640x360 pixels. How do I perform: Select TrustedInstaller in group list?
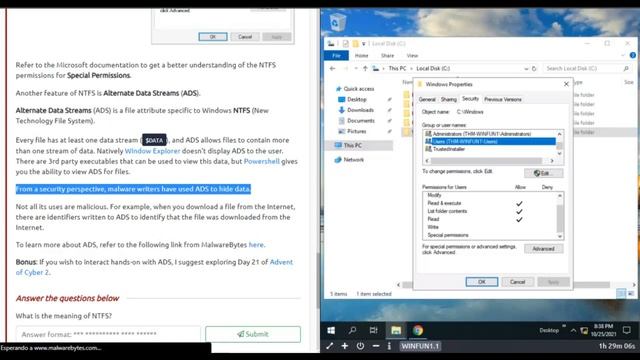tap(449, 149)
